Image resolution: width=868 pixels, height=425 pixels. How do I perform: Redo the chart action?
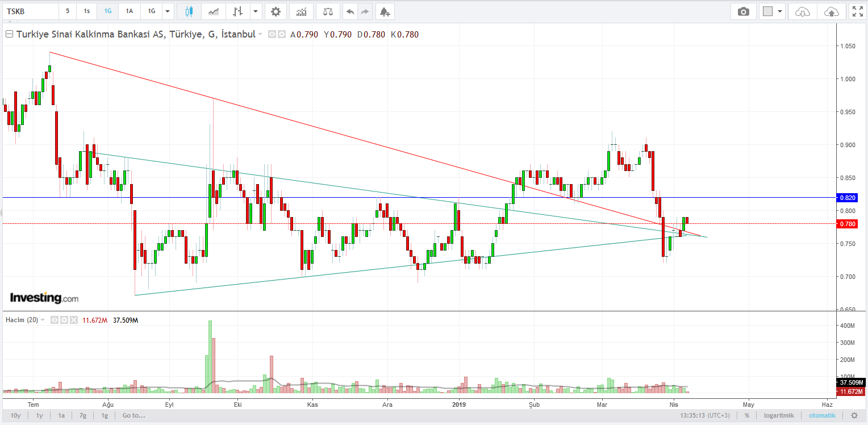365,11
